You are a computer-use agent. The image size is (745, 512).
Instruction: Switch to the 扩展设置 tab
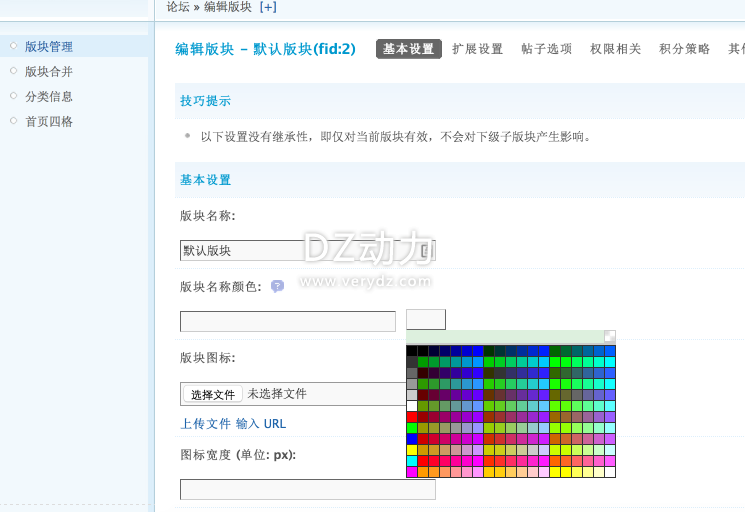click(x=477, y=49)
